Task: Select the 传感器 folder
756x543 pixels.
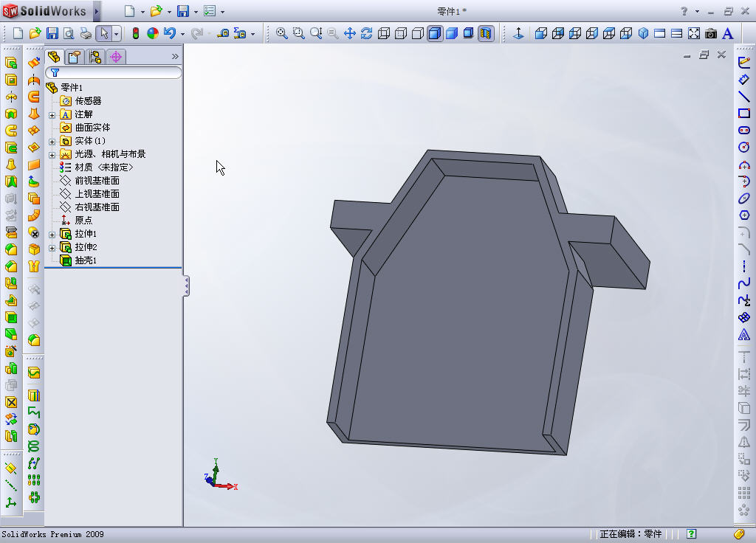Action: tap(88, 100)
